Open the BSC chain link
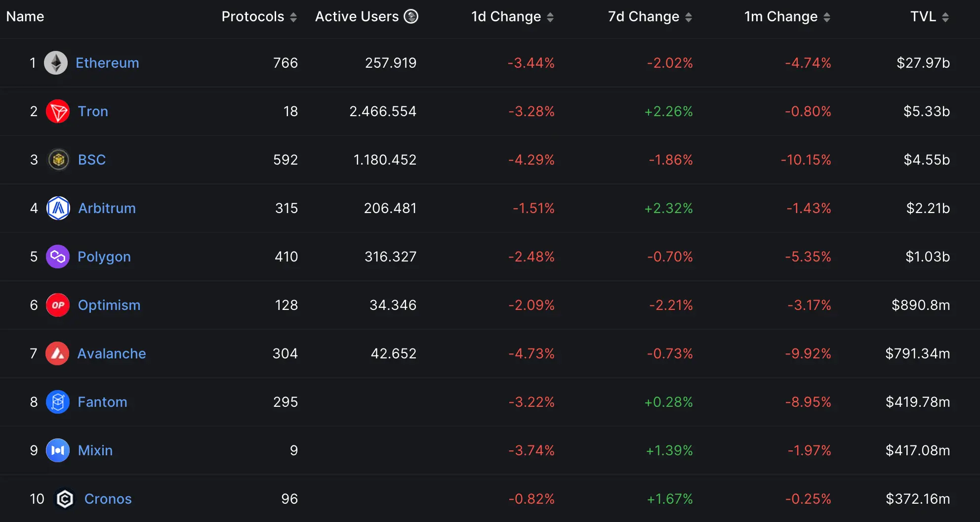Screen dimensions: 980x522 coord(92,160)
